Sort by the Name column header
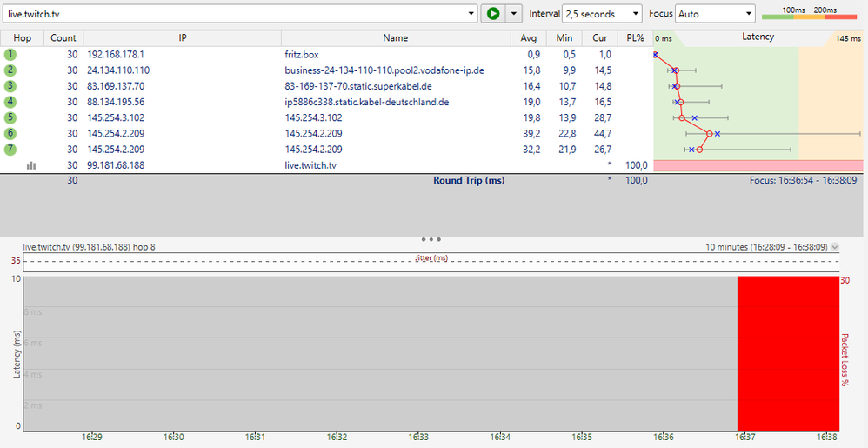The image size is (868, 448). pos(395,38)
